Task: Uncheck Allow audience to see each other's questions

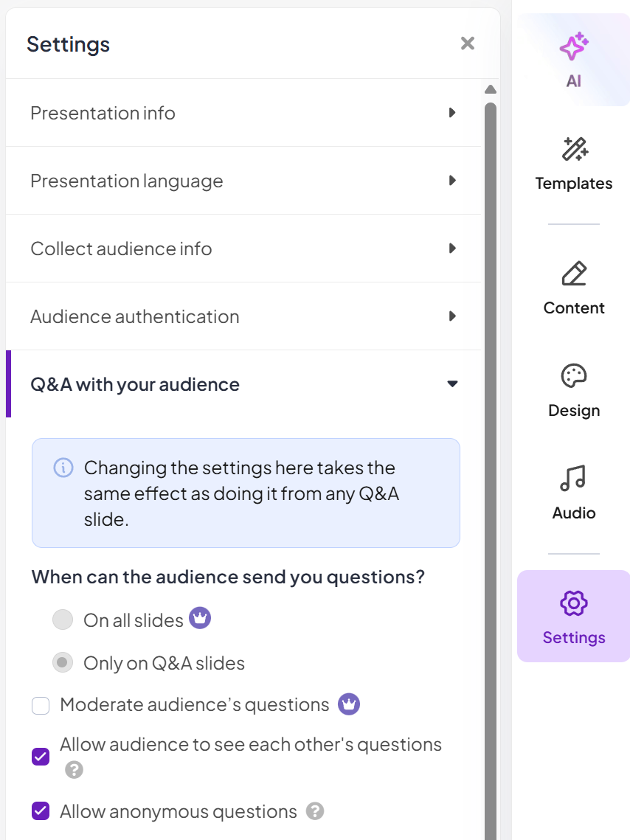Action: (41, 757)
